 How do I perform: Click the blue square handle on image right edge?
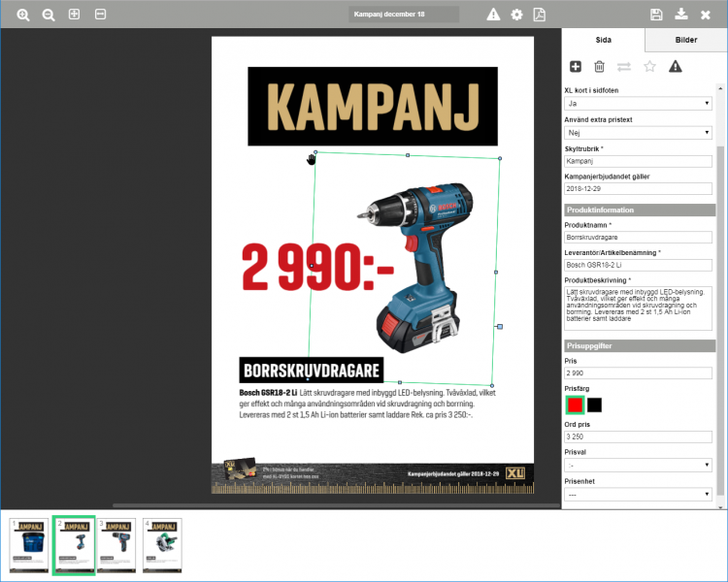coord(500,327)
